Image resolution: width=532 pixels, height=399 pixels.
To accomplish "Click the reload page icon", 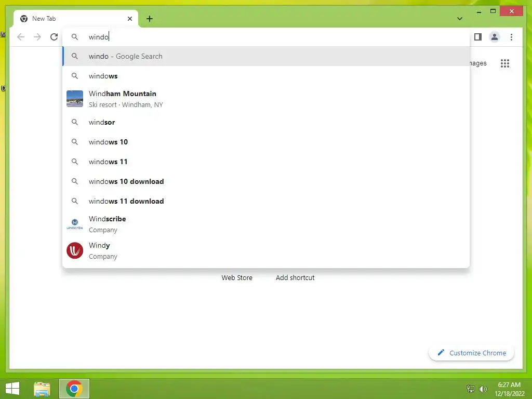I will (54, 37).
